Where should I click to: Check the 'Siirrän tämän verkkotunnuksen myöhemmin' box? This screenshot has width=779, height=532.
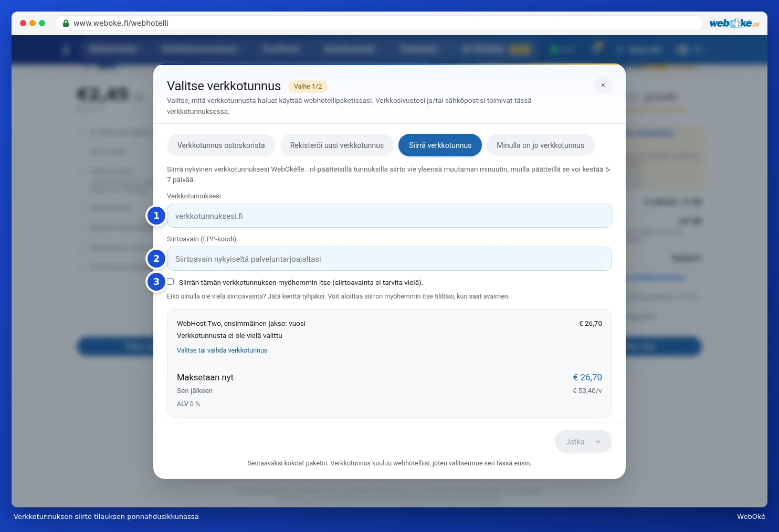[170, 282]
